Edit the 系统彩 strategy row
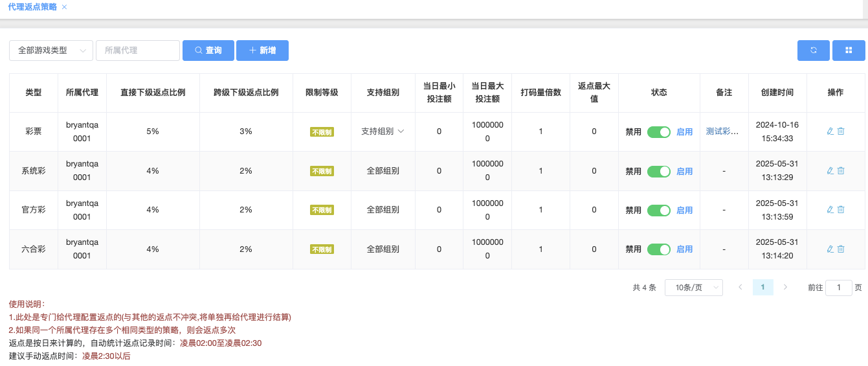Viewport: 868px width, 366px height. (x=830, y=171)
